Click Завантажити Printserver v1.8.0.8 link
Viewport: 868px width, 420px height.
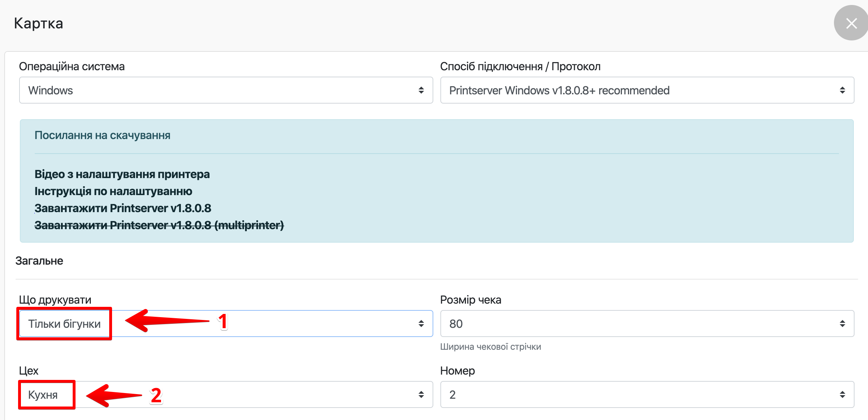(x=123, y=208)
